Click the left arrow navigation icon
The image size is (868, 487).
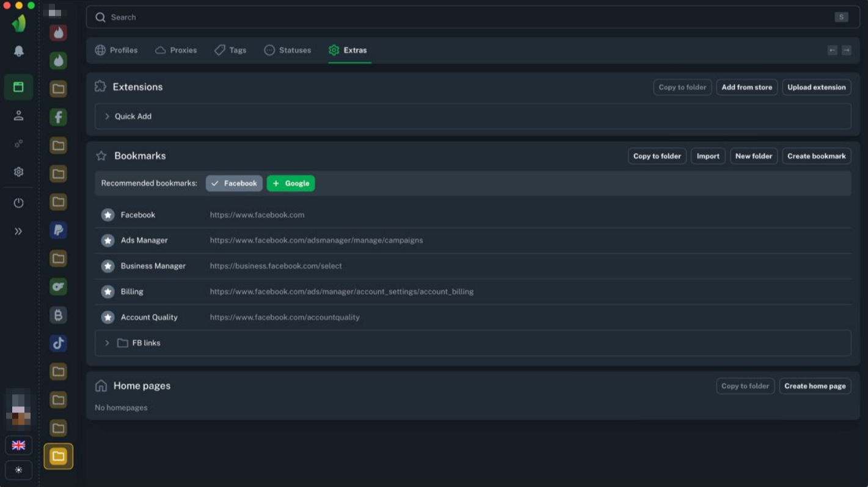[833, 50]
